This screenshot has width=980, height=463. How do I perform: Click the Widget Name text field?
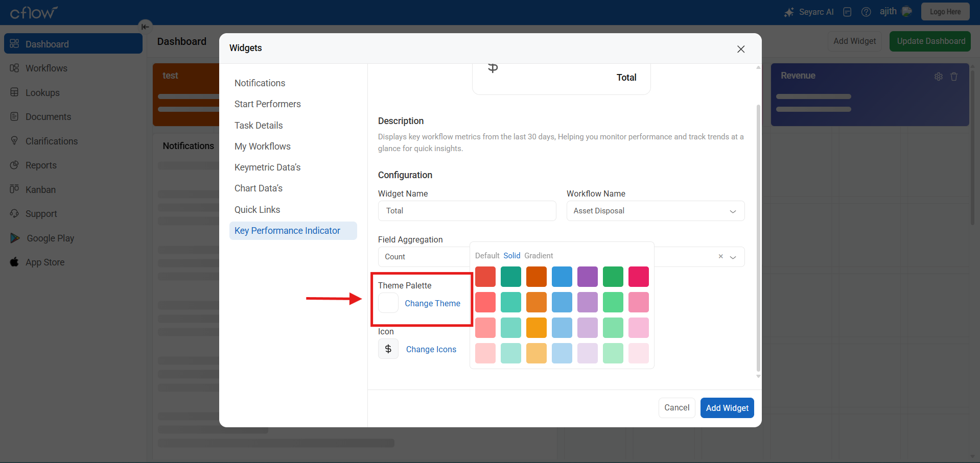point(466,211)
